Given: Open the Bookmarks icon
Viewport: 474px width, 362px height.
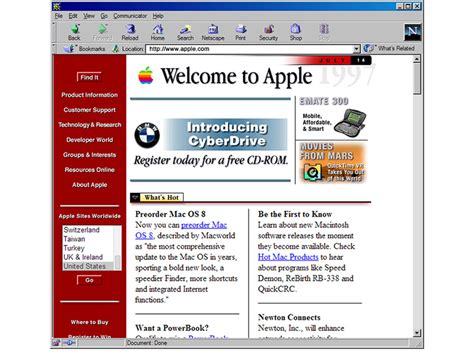Looking at the screenshot, I should tap(69, 49).
